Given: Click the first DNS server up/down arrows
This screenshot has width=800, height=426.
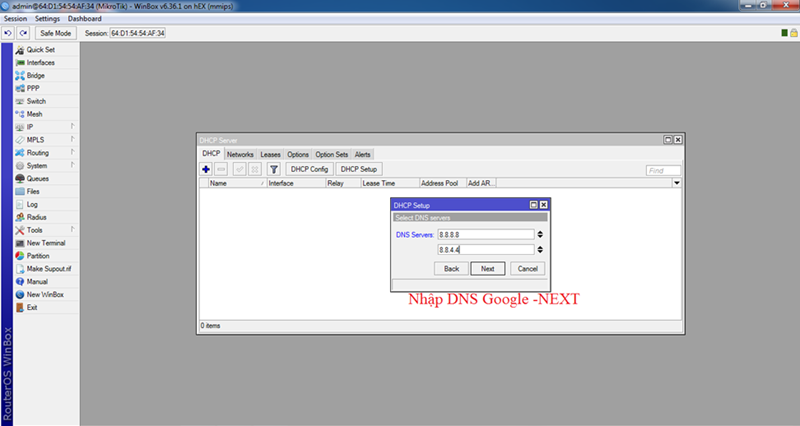Looking at the screenshot, I should (x=540, y=235).
